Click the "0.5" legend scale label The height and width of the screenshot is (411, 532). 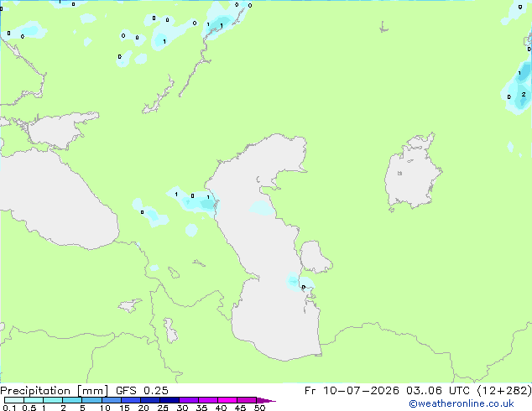coord(29,408)
